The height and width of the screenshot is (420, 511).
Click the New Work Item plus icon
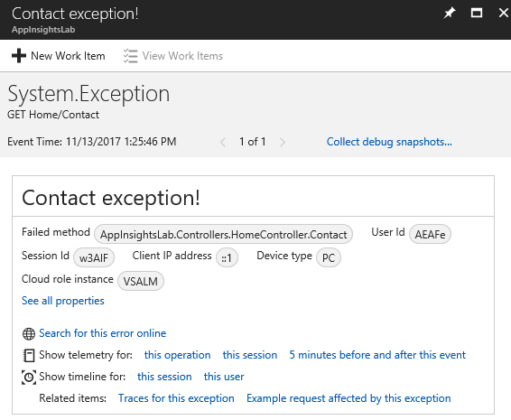pos(19,56)
